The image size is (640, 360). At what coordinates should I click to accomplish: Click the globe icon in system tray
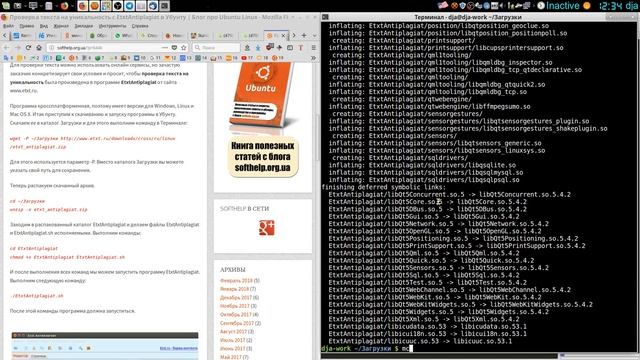487,6
